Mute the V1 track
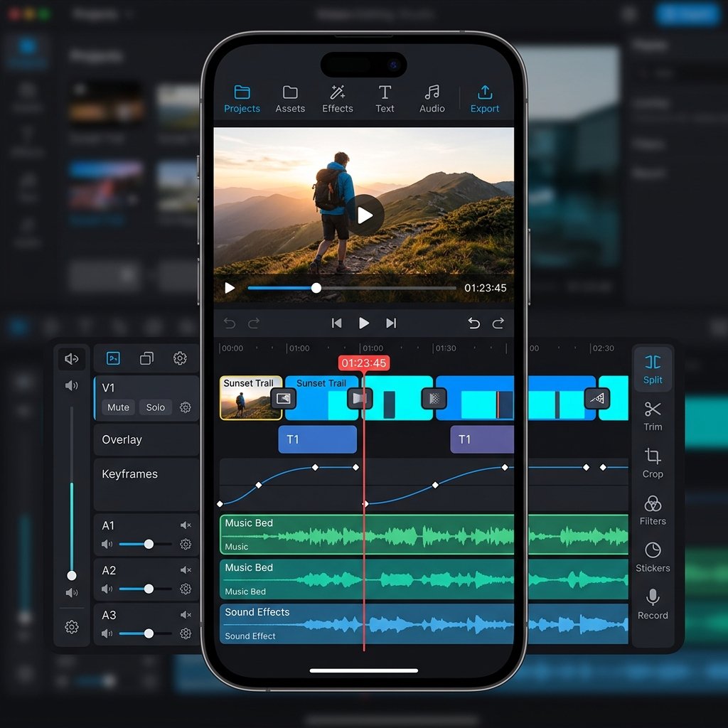The image size is (728, 728). point(119,407)
